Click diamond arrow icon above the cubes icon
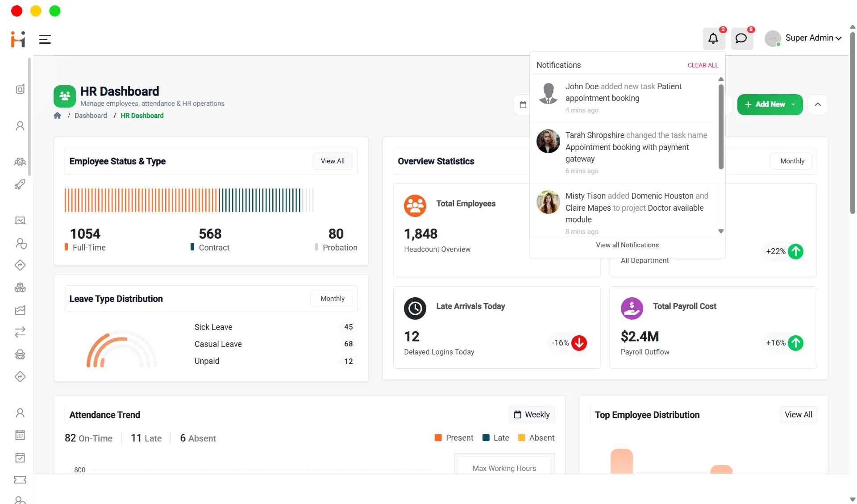 (20, 265)
